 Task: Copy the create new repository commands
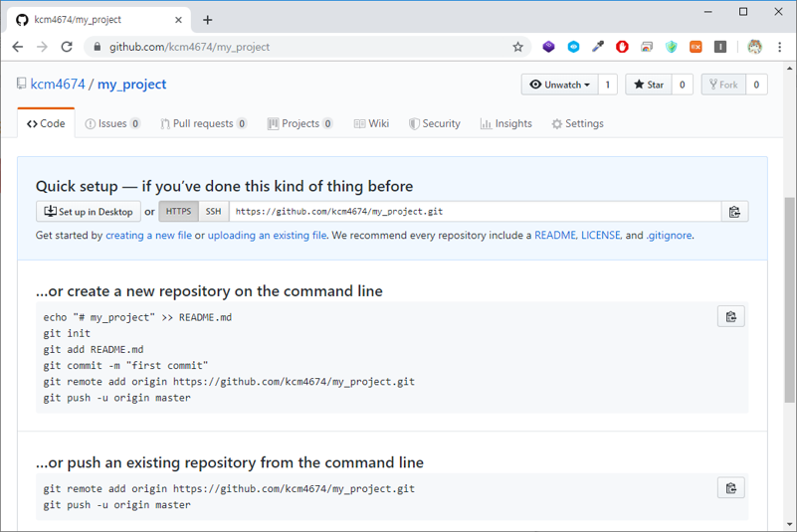731,316
